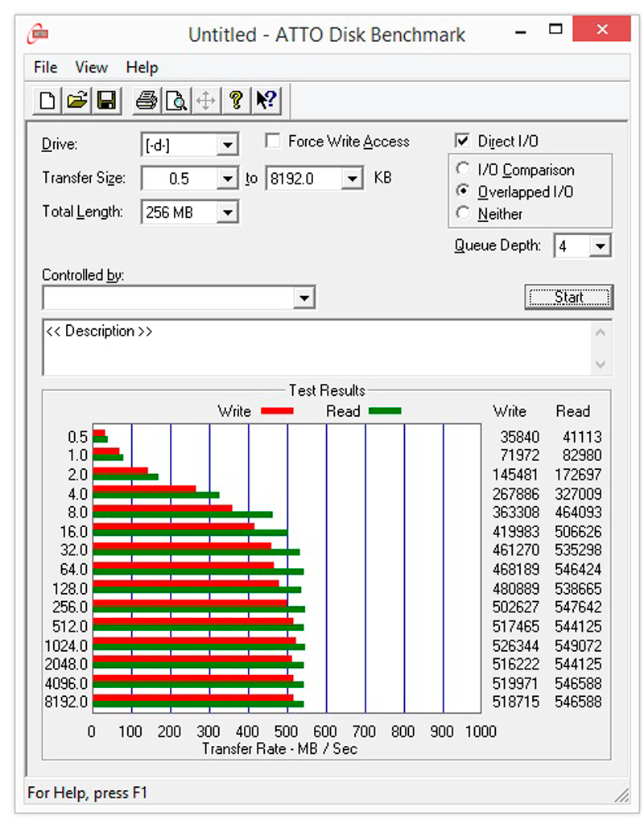The image size is (644, 828).
Task: Click the New document toolbar icon
Action: [x=48, y=101]
